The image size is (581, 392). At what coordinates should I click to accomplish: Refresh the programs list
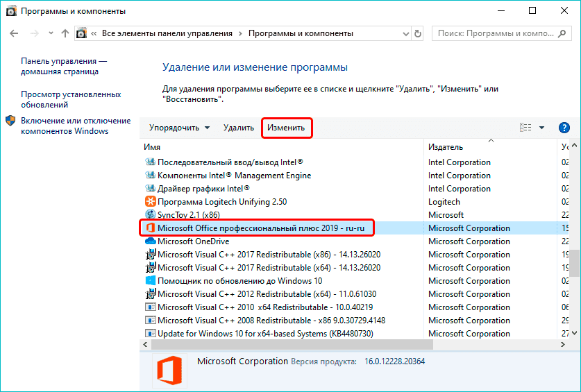tap(418, 34)
